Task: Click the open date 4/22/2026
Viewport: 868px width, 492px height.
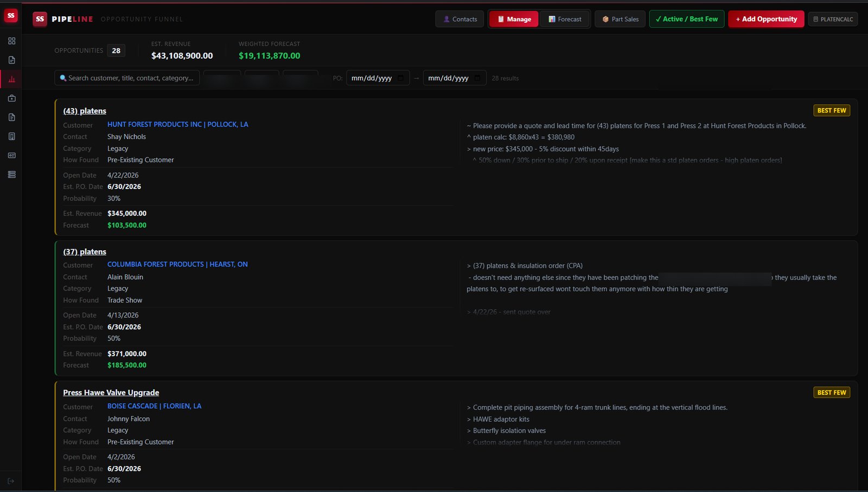Action: [x=123, y=175]
